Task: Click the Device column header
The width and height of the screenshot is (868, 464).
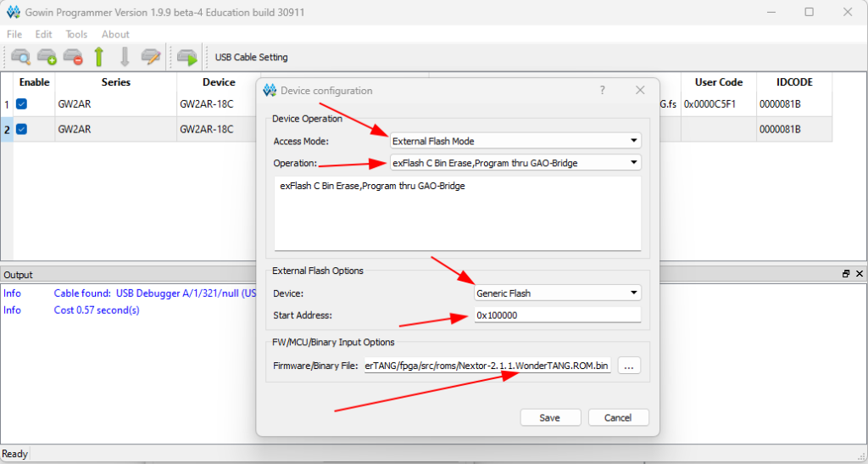Action: 219,82
